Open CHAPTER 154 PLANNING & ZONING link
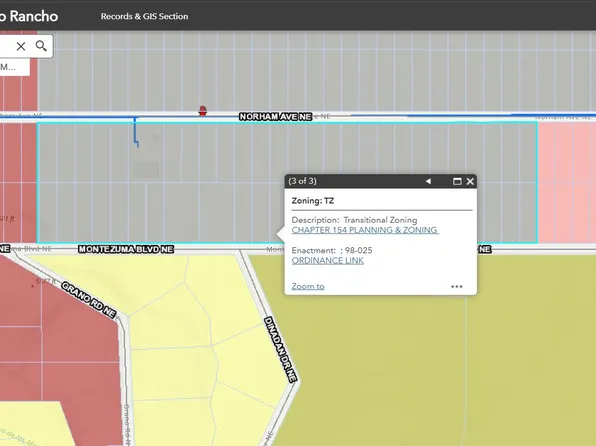This screenshot has height=446, width=596. point(365,230)
